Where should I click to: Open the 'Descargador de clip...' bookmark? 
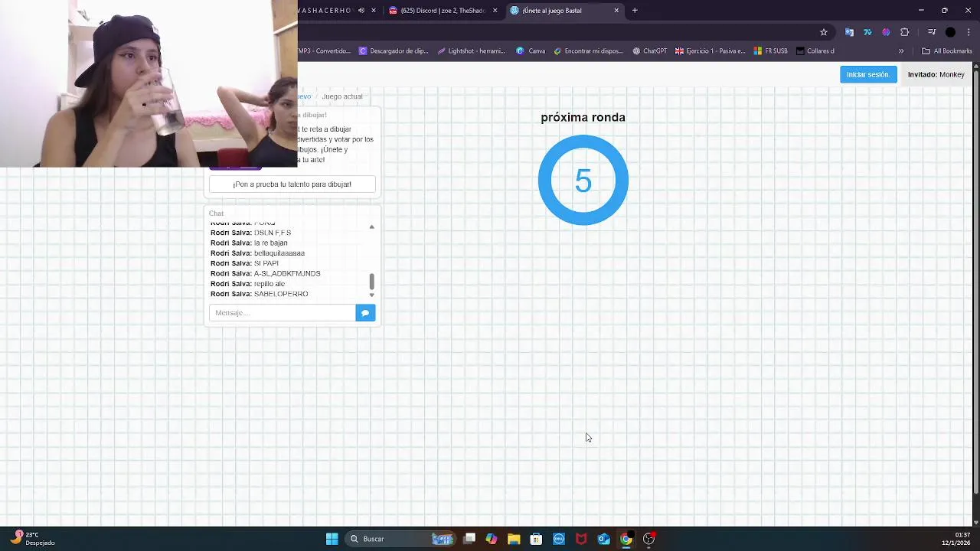394,51
